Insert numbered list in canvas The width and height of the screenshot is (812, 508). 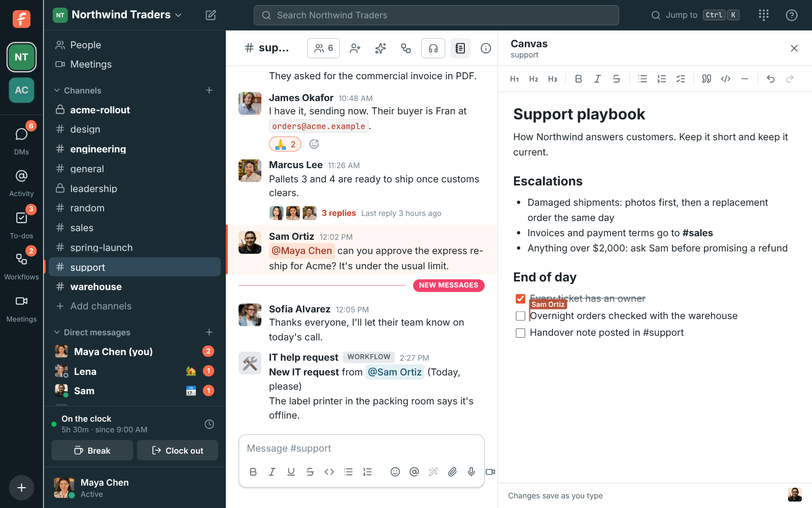662,79
